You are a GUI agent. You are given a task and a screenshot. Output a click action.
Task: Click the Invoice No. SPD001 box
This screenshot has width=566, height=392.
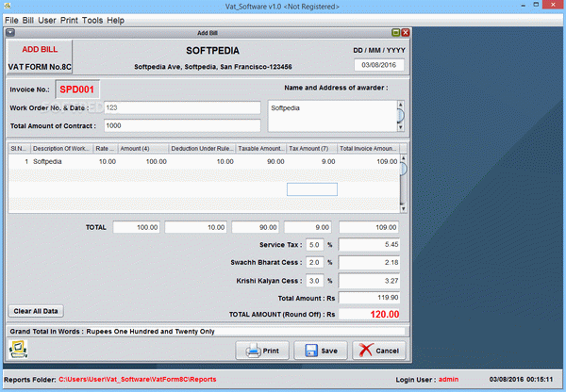tap(77, 90)
